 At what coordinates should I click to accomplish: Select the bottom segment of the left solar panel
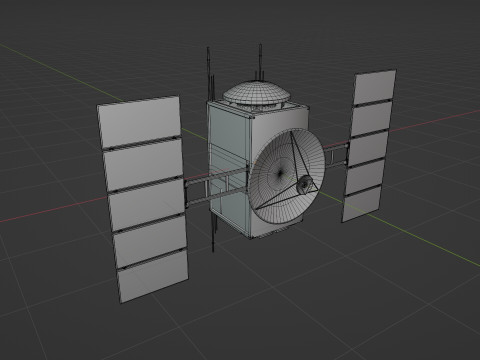click(153, 277)
